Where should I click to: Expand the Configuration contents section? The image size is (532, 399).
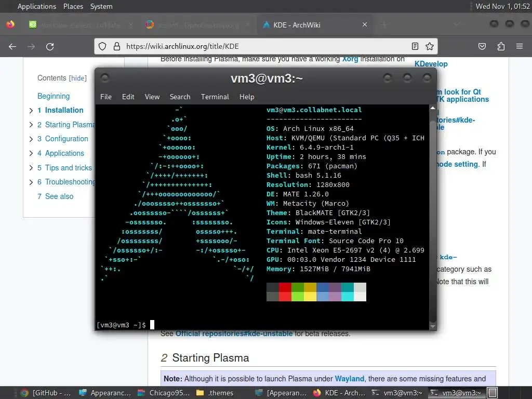click(x=31, y=139)
